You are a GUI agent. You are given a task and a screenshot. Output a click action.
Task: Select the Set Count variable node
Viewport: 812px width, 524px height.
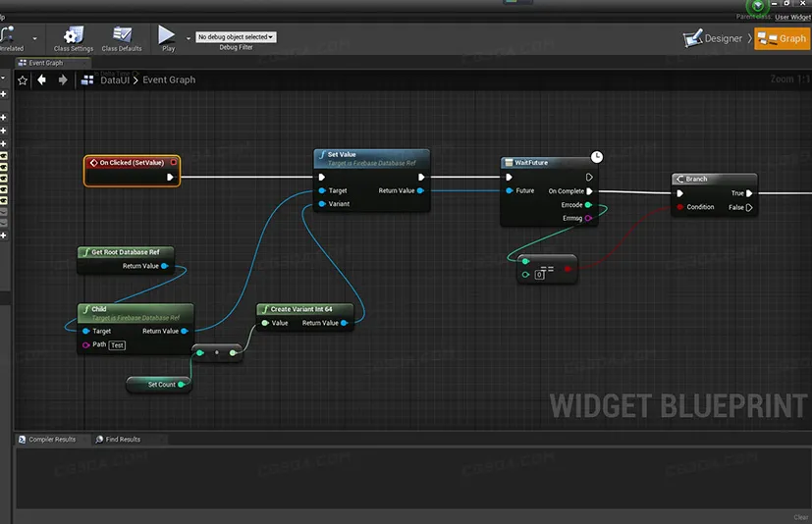[x=159, y=385]
